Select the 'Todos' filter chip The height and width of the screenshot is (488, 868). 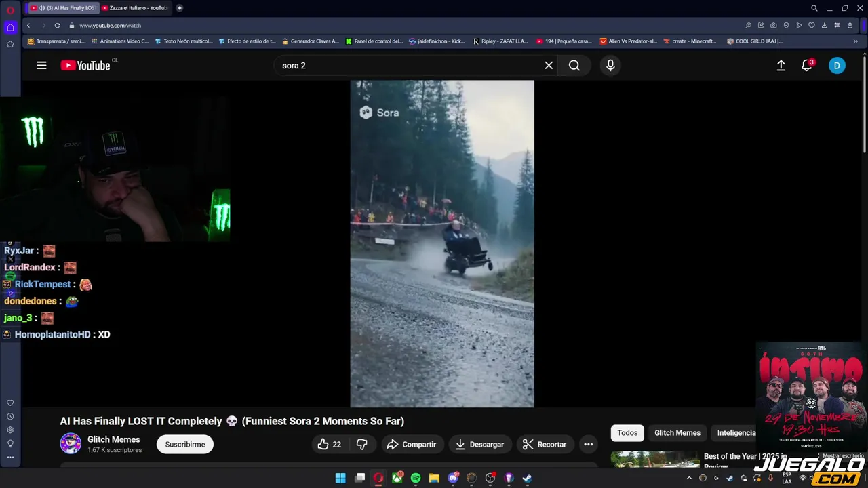tap(627, 432)
